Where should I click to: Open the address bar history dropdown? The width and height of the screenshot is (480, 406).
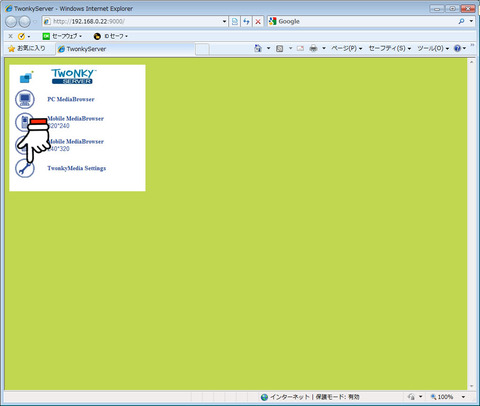(x=224, y=21)
